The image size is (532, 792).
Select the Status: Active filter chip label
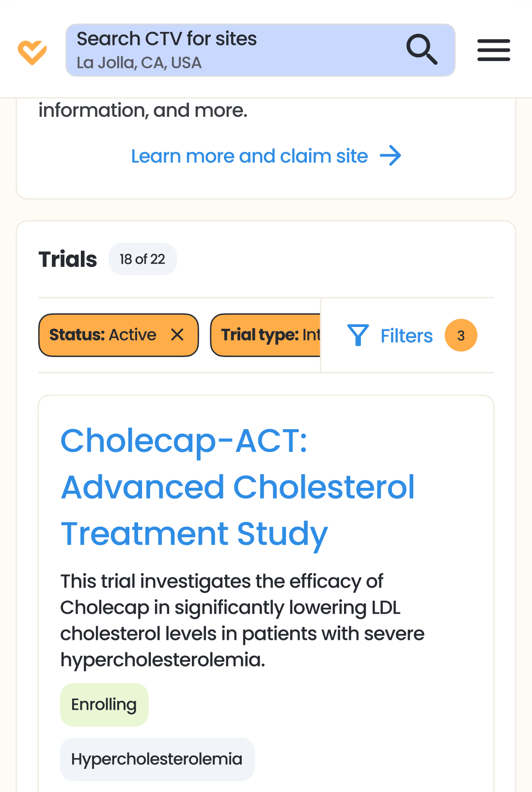103,335
